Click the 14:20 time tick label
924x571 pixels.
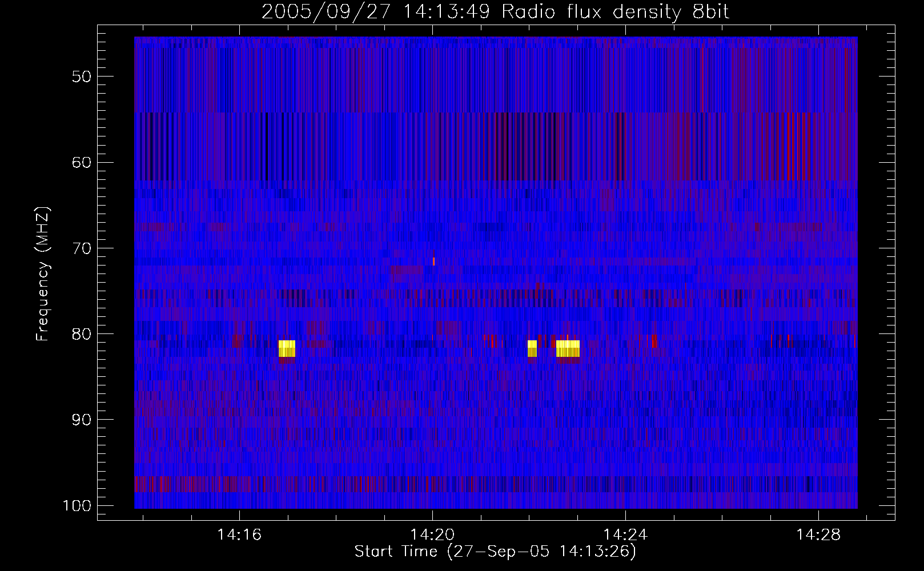(432, 534)
